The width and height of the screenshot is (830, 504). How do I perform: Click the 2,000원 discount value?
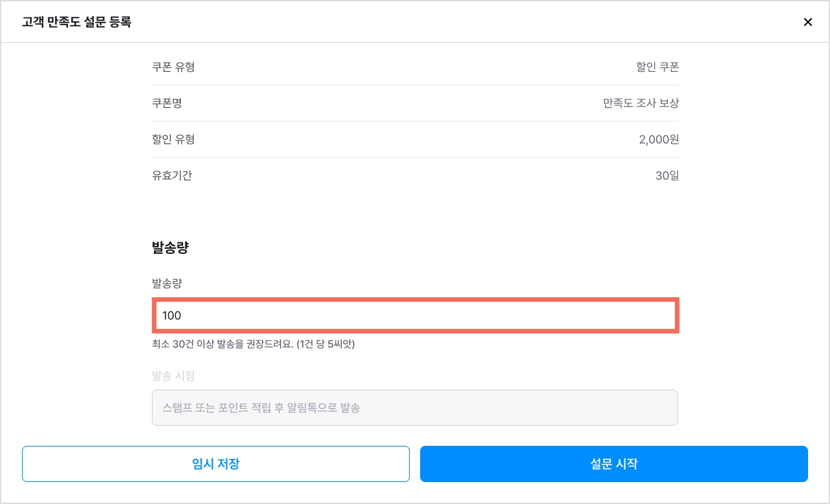(x=659, y=139)
